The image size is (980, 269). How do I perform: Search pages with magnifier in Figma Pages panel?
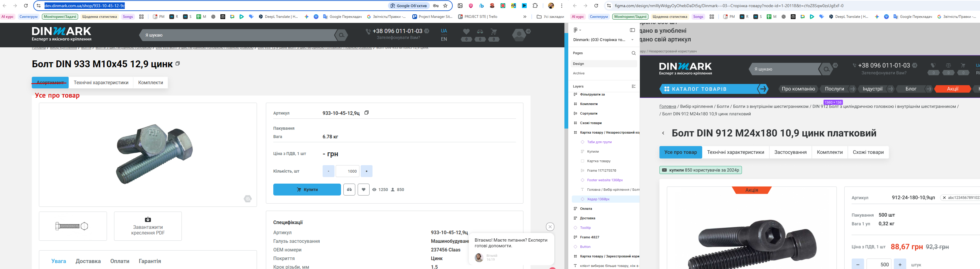pos(633,53)
